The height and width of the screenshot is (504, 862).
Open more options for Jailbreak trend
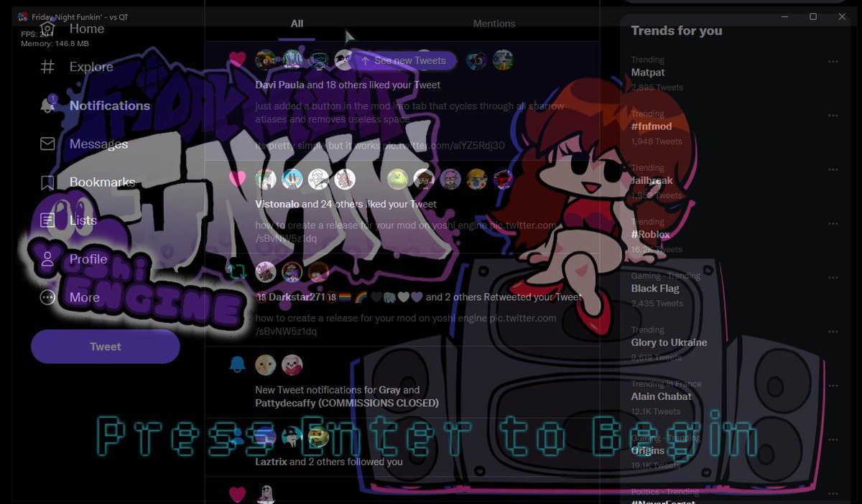click(x=833, y=169)
